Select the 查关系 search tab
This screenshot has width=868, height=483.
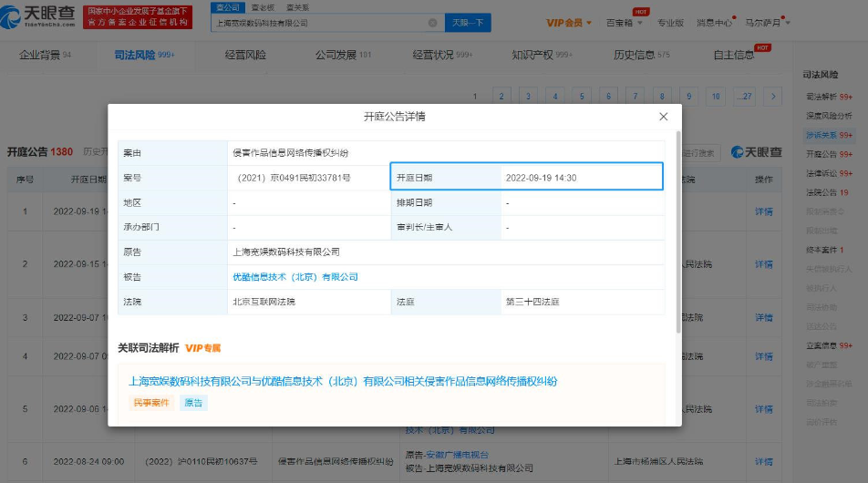(x=297, y=7)
